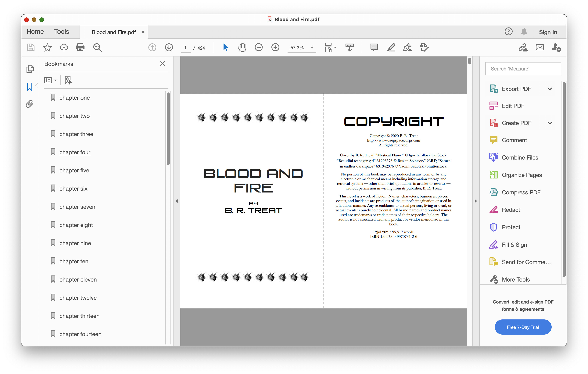Collapse the right tools pane arrow
The height and width of the screenshot is (374, 588).
[475, 201]
